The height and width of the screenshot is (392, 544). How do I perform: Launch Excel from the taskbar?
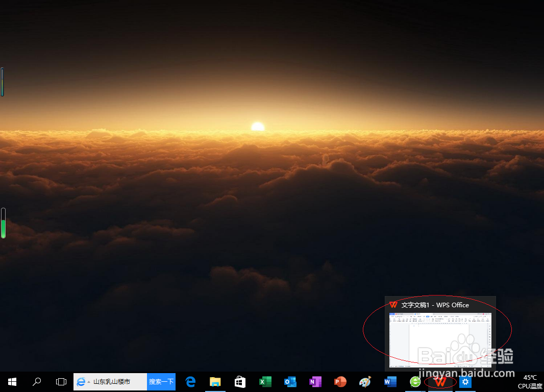tap(265, 382)
